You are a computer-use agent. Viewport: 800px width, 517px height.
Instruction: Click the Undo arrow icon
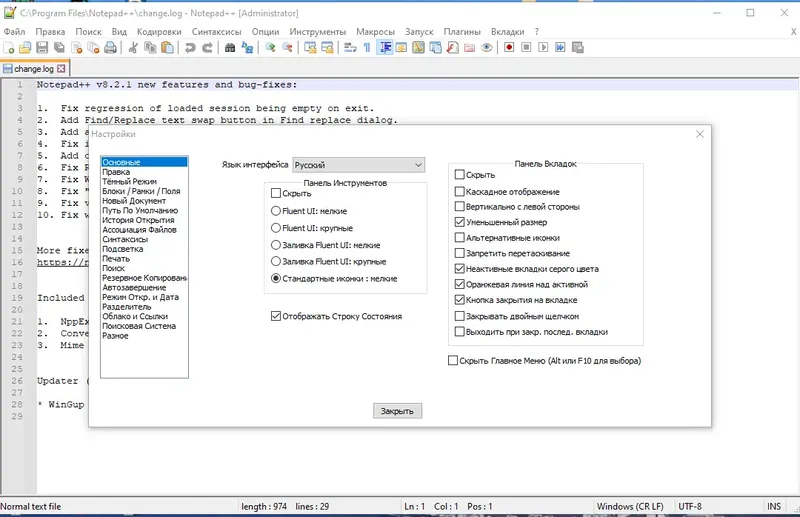pos(190,47)
